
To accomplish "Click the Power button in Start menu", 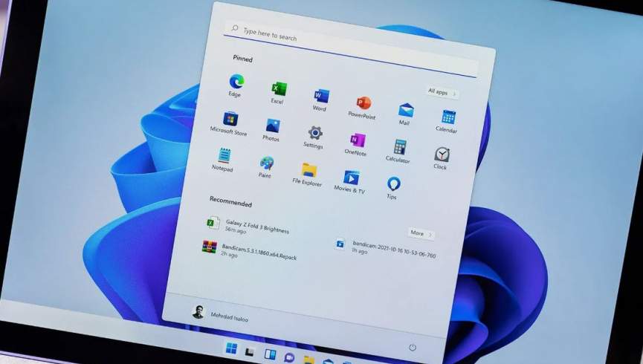I will (413, 348).
